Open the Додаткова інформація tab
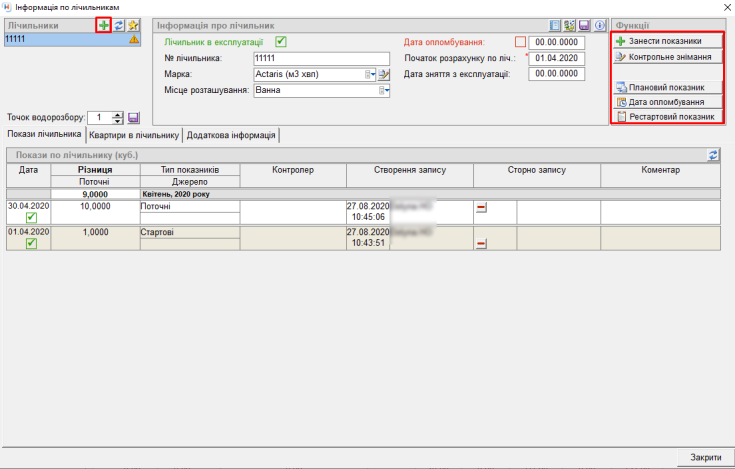The height and width of the screenshot is (469, 735). [x=230, y=135]
